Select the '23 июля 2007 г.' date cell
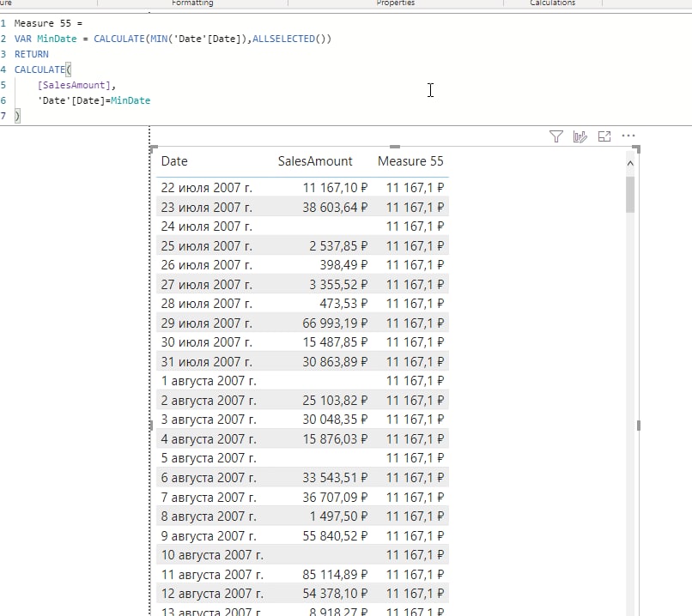The width and height of the screenshot is (692, 616). (x=207, y=208)
